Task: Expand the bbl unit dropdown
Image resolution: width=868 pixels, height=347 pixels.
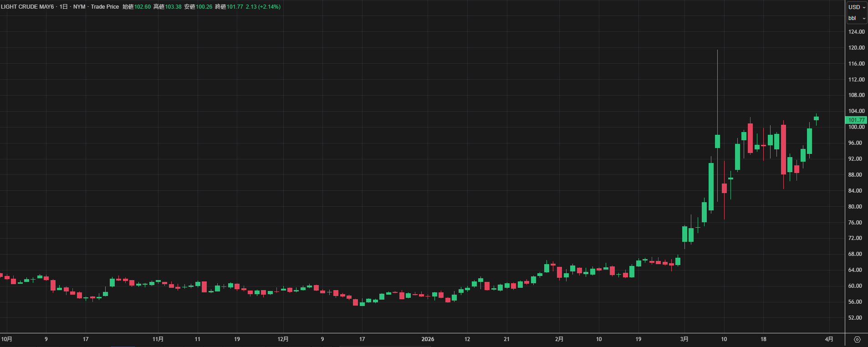Action: pyautogui.click(x=856, y=18)
